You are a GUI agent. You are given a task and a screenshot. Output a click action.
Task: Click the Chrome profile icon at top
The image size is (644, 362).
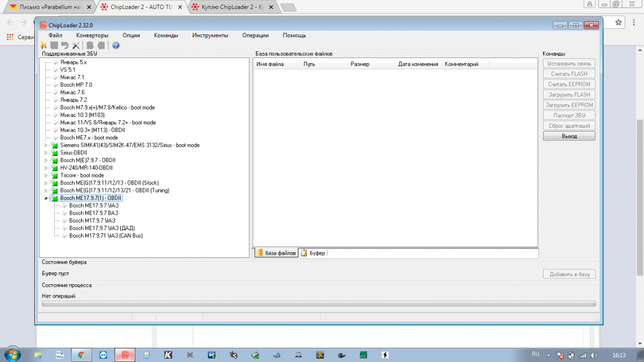coord(590,3)
